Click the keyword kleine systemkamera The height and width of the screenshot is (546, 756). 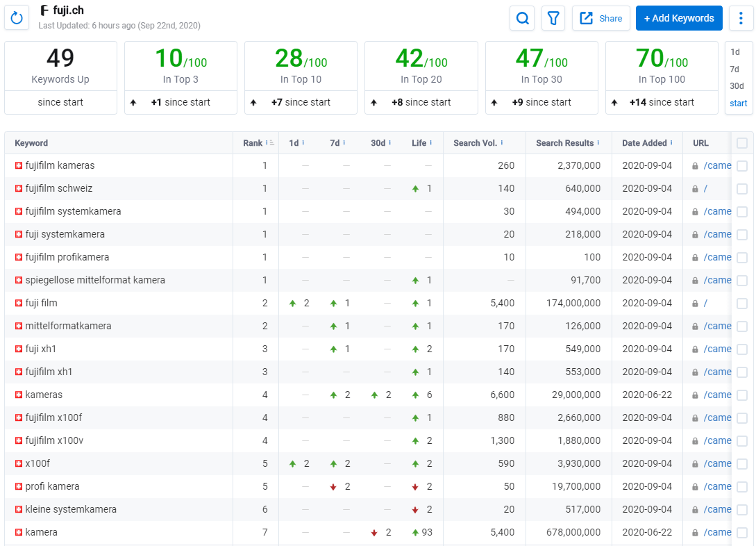point(71,509)
